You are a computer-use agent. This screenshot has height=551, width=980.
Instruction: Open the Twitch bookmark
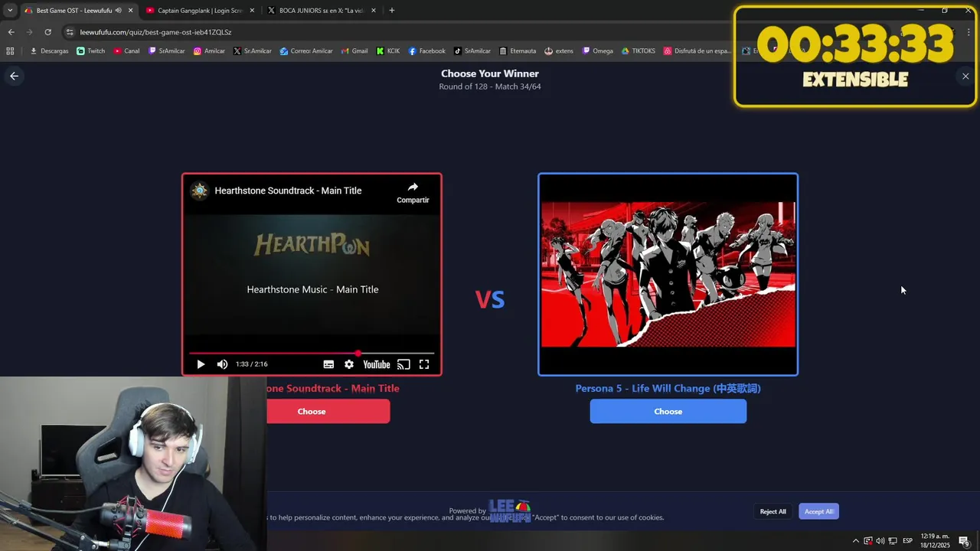[91, 51]
